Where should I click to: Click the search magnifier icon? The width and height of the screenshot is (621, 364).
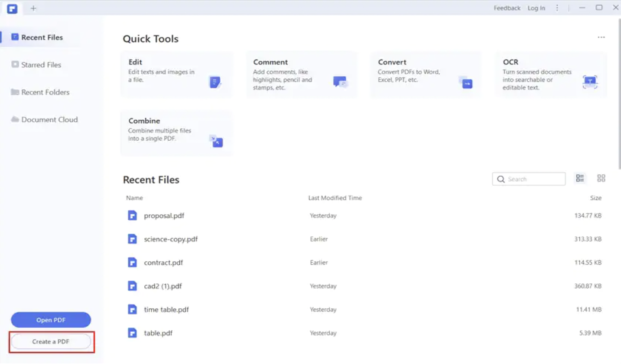[x=501, y=179]
